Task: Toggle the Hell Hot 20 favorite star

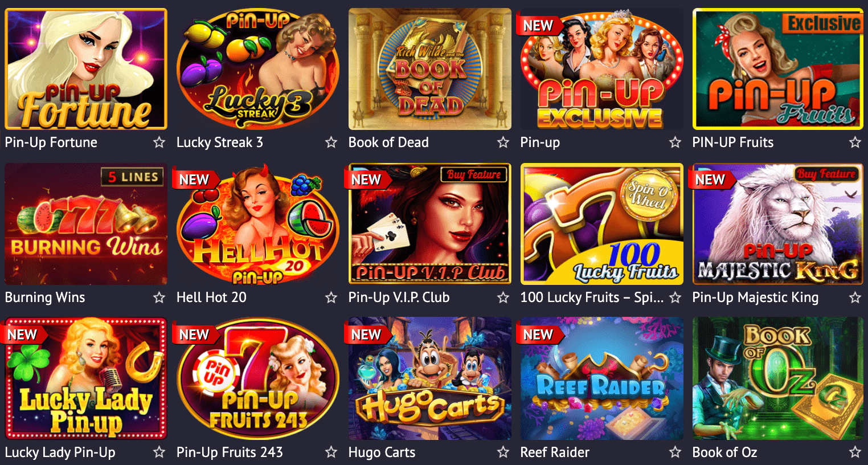Action: [331, 297]
